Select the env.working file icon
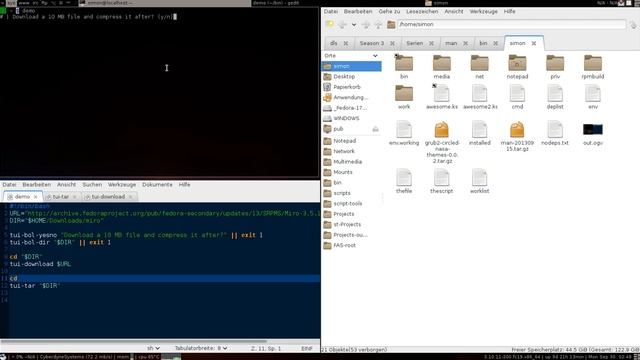Image resolution: width=640 pixels, height=360 pixels. point(404,129)
